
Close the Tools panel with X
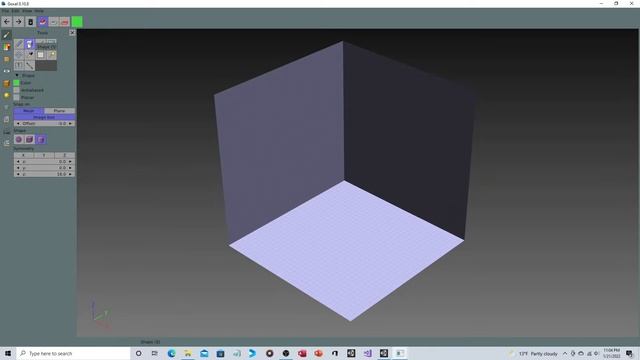tap(72, 32)
